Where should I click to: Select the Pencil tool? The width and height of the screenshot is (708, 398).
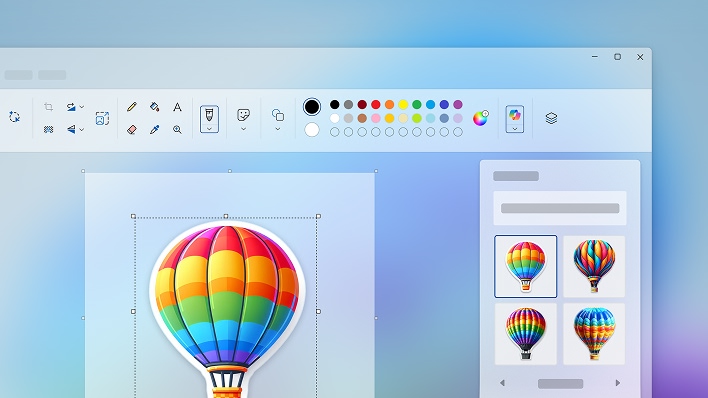(131, 107)
